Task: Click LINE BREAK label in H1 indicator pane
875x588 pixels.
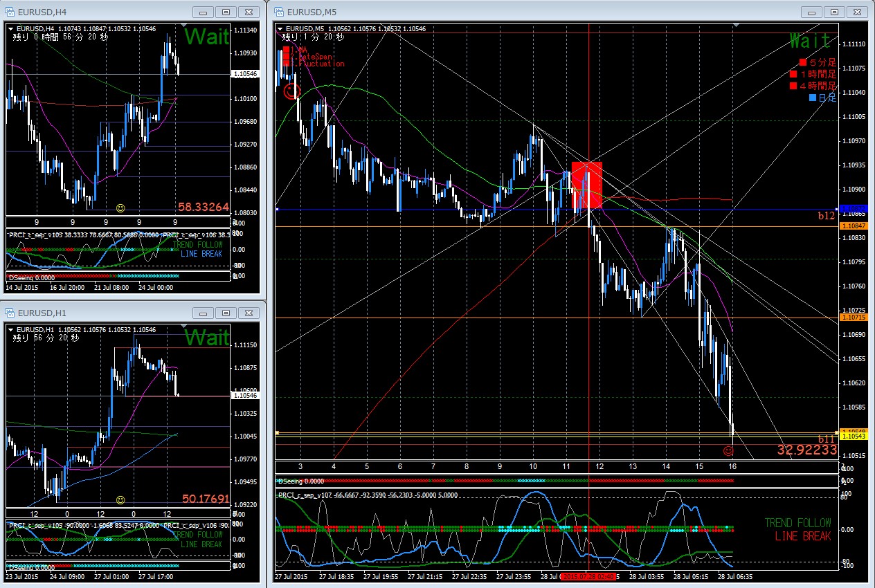Action: pos(201,544)
